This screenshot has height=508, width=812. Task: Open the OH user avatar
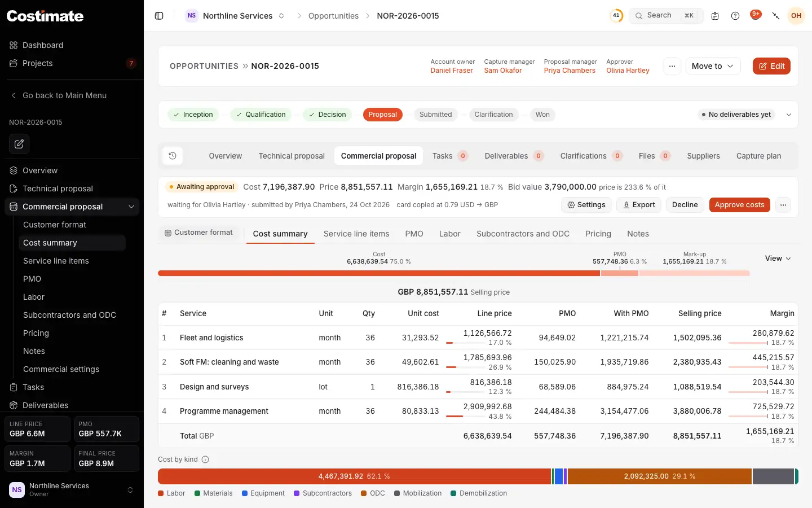point(796,16)
